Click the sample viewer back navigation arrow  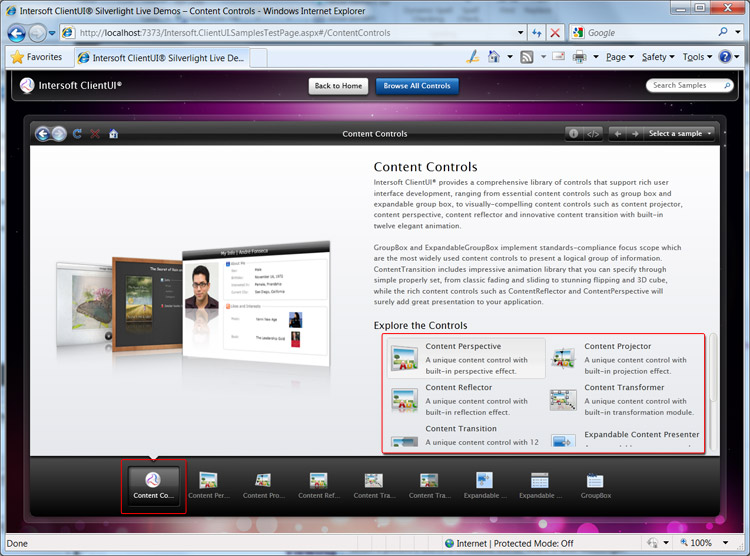tap(43, 134)
